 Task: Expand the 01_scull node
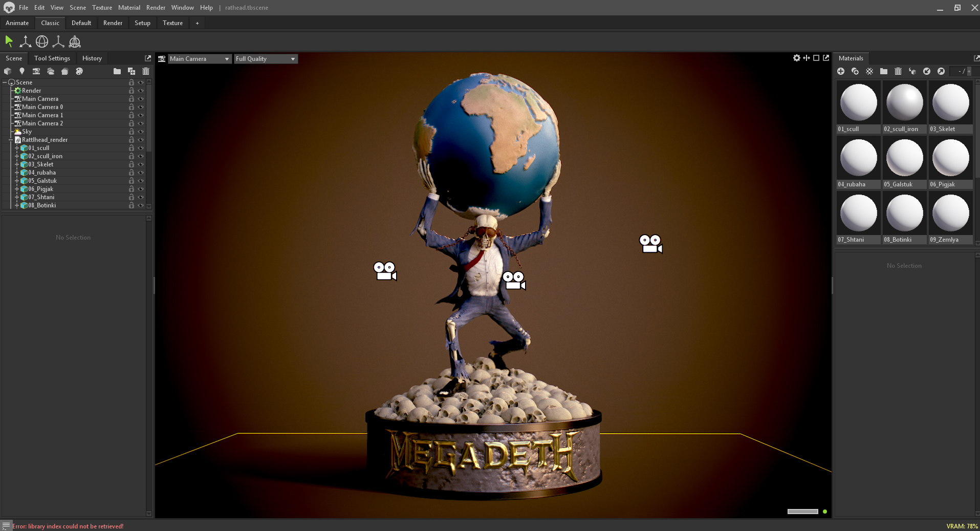click(x=17, y=148)
